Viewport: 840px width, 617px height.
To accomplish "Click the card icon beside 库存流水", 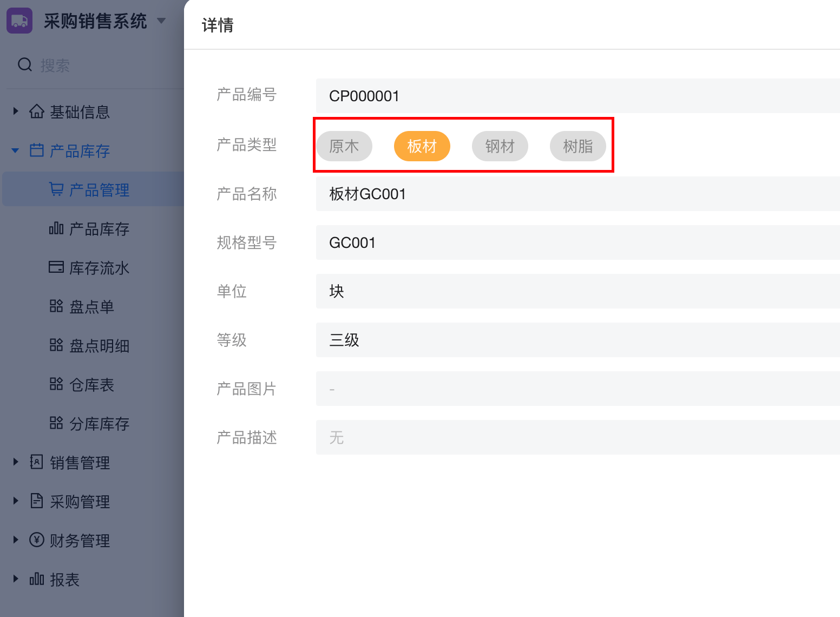I will pyautogui.click(x=56, y=267).
